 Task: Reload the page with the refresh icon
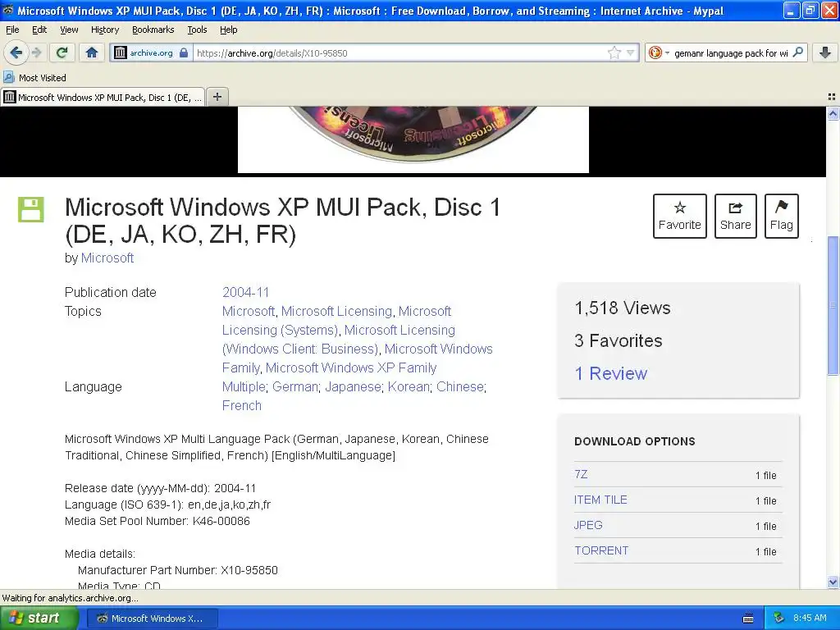[x=62, y=52]
